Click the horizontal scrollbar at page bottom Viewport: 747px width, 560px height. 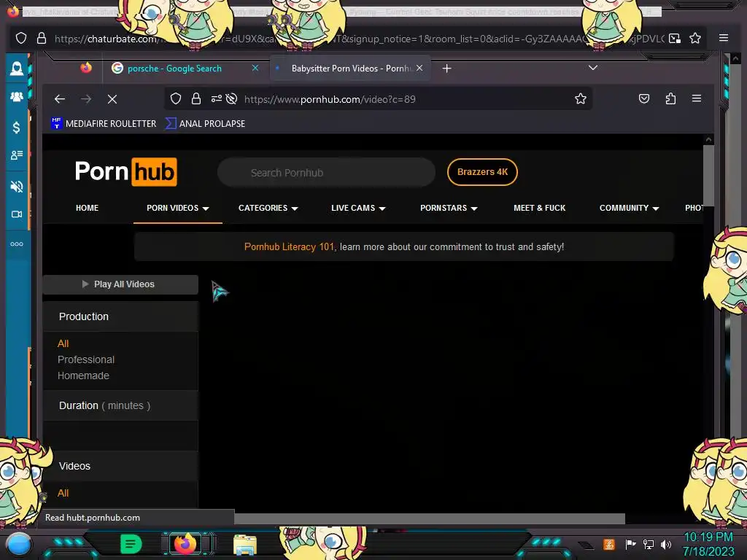click(x=429, y=518)
